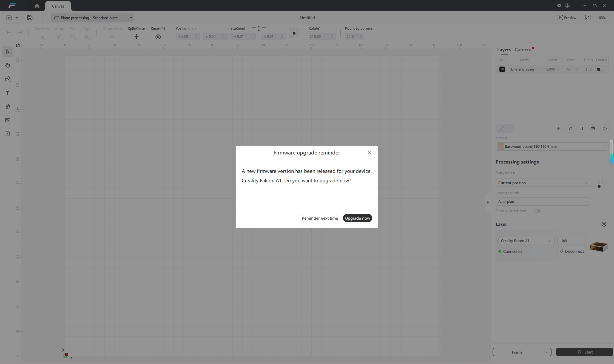
Task: Select the Pen draw tool in sidebar
Action: (8, 107)
